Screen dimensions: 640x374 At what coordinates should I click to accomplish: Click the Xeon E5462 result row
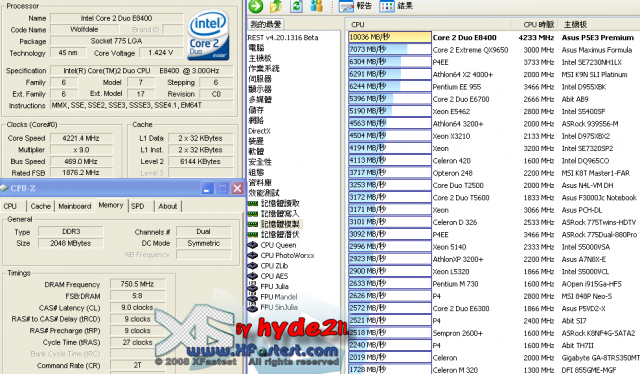(x=493, y=111)
